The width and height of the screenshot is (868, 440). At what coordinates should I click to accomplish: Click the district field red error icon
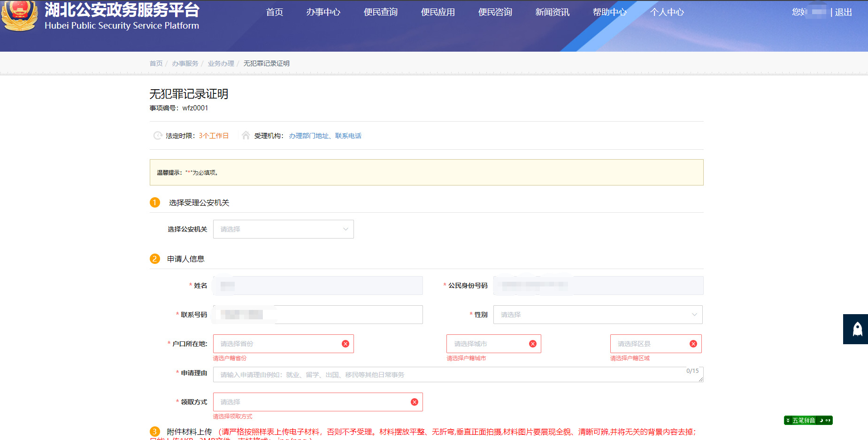(693, 344)
